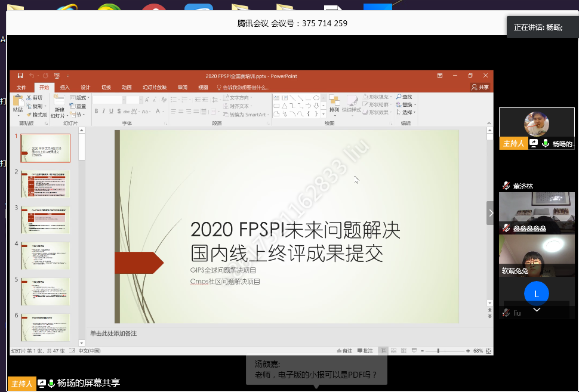Open the 形状填充 shape fill menu
Screen dimensions: 579x392
tap(377, 97)
